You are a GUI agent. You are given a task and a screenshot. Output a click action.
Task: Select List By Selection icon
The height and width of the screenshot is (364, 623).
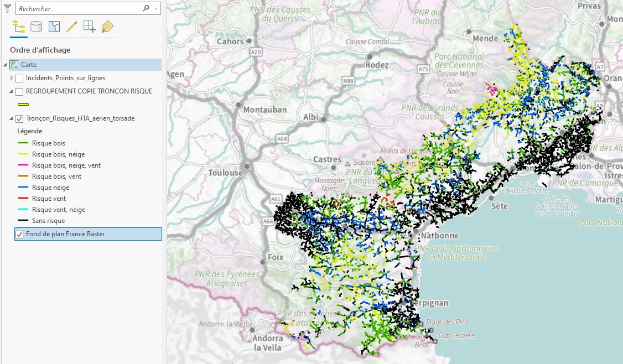(54, 27)
